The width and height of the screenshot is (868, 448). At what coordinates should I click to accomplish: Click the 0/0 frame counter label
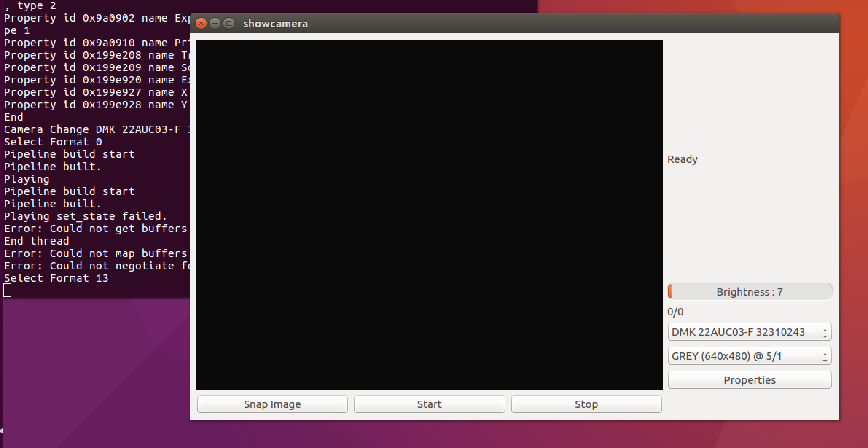pos(675,312)
